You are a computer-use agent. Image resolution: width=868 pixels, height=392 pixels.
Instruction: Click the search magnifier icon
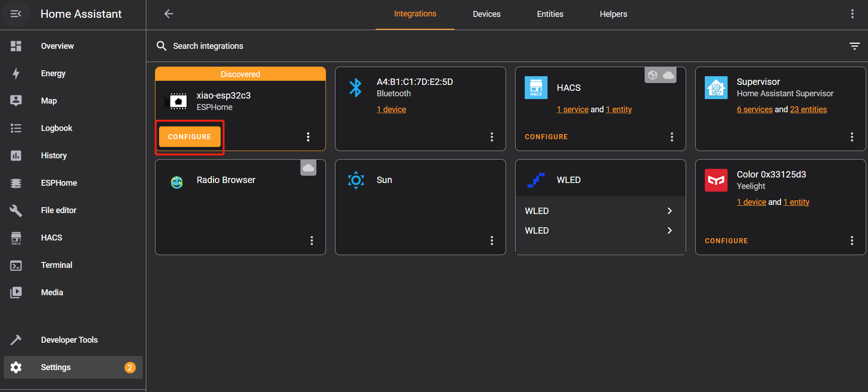click(x=161, y=46)
